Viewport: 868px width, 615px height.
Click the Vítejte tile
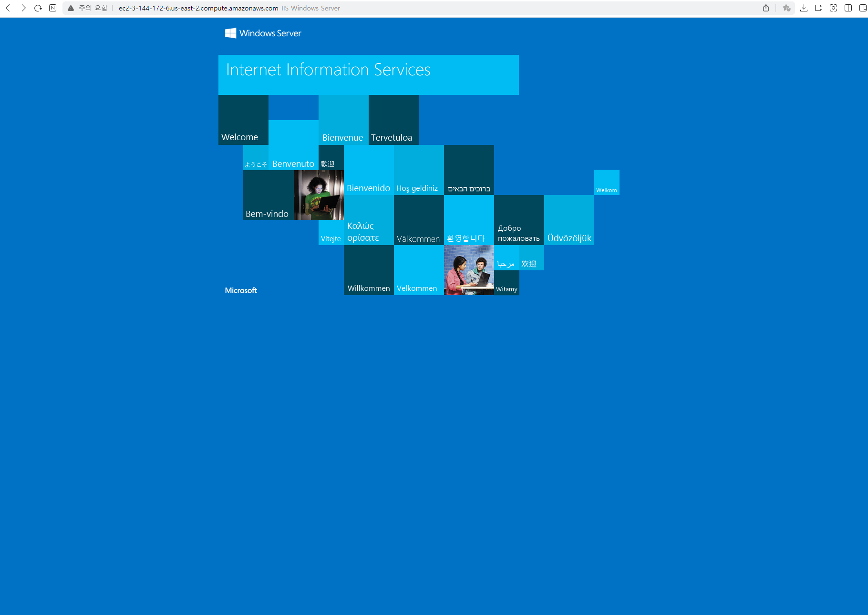pyautogui.click(x=331, y=233)
